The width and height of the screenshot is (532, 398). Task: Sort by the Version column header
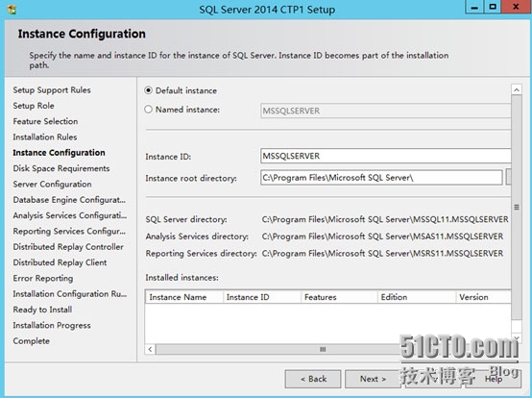click(483, 297)
